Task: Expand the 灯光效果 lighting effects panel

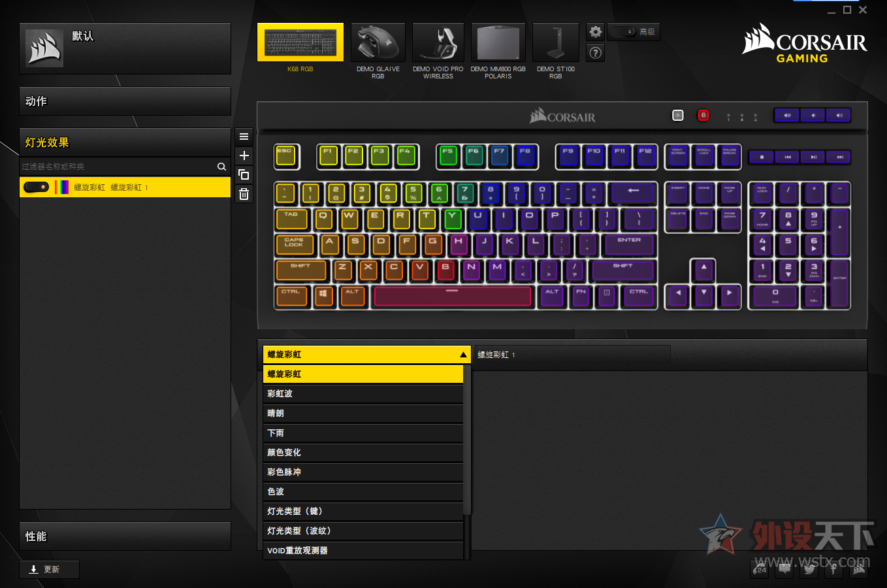Action: tap(125, 142)
